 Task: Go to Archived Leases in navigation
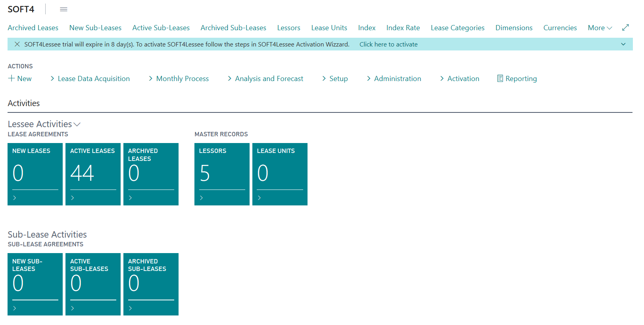33,28
